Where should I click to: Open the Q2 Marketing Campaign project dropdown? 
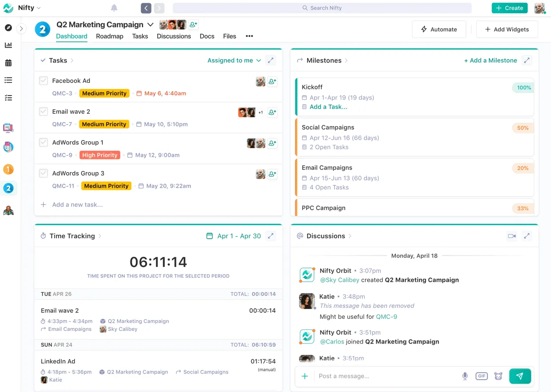tap(150, 25)
